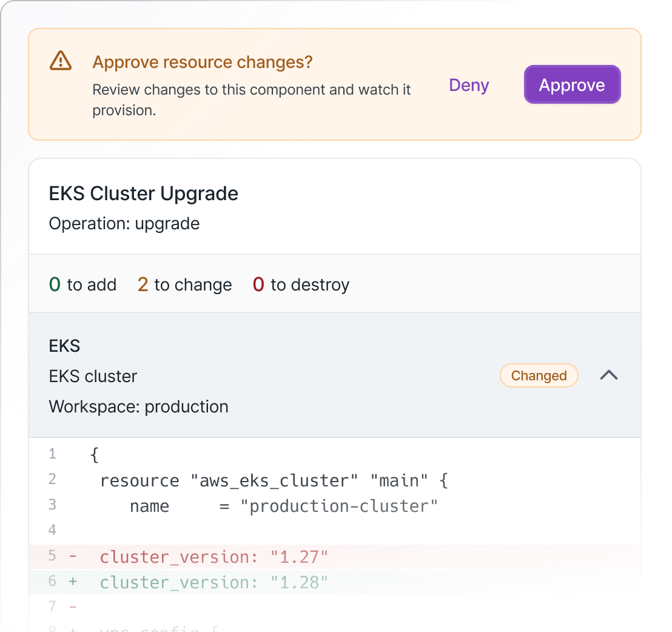Image resolution: width=672 pixels, height=632 pixels.
Task: Click the removed cluster_version "1.27" line
Action: (213, 557)
